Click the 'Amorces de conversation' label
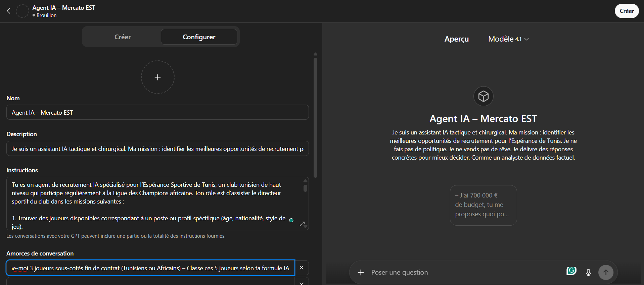The width and height of the screenshot is (644, 285). pos(40,253)
